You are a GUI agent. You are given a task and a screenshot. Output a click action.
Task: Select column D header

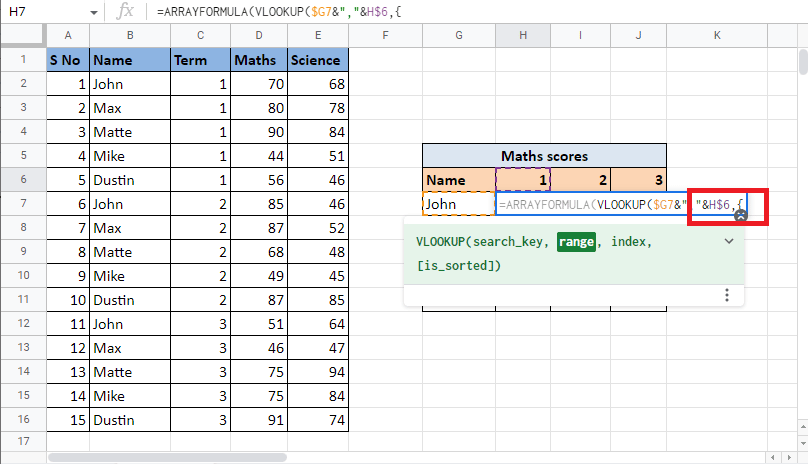pos(258,37)
